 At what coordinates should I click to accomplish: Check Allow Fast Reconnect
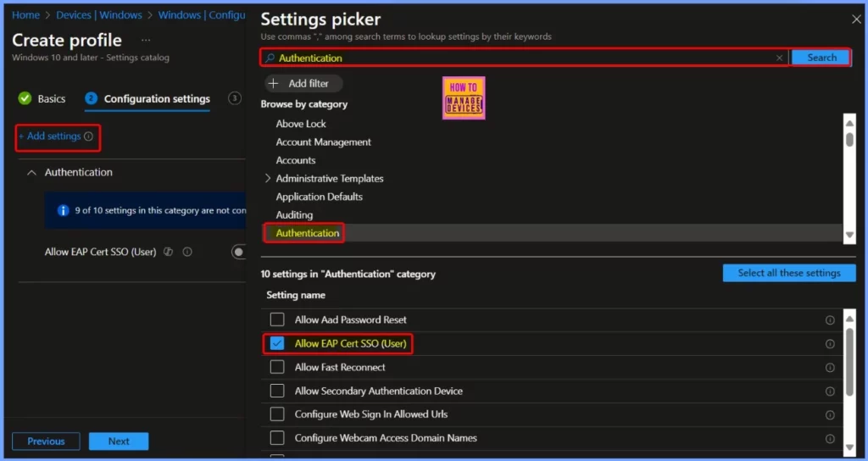pyautogui.click(x=277, y=367)
